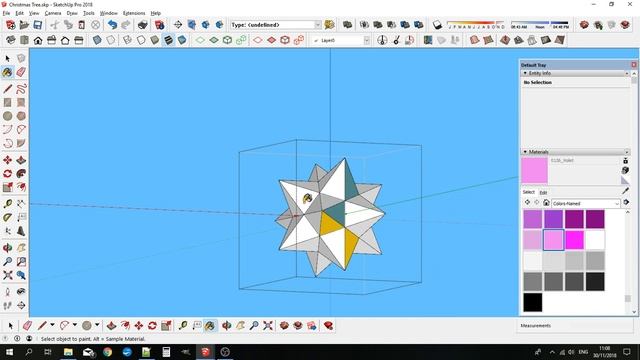This screenshot has height=360, width=640.
Task: Save the model with the floppy disk icon
Action: [x=38, y=25]
